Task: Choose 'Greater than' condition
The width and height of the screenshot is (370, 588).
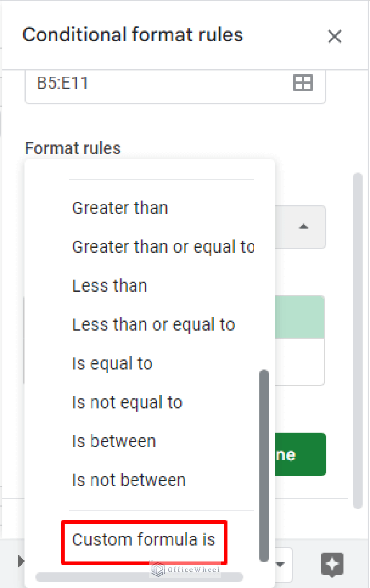Action: point(120,208)
